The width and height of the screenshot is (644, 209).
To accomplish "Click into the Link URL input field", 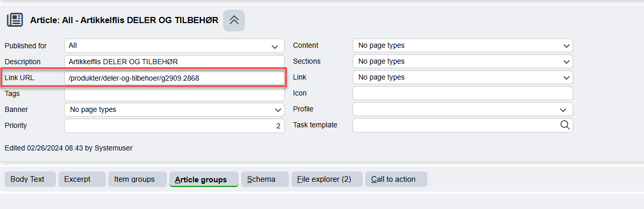I will [x=174, y=78].
